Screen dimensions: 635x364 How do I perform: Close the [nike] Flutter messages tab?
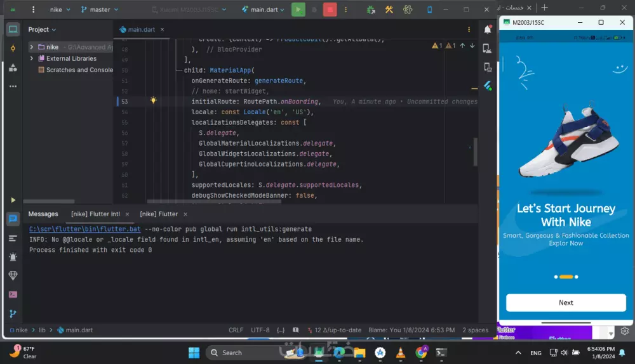(185, 214)
